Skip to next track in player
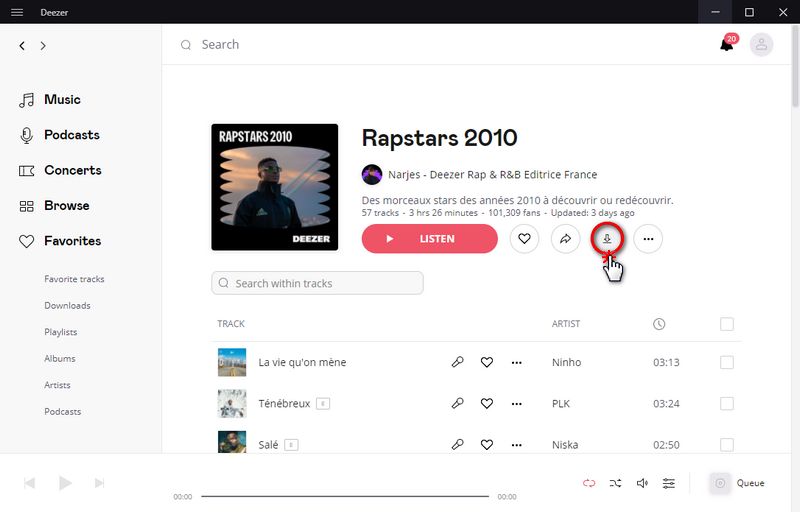The height and width of the screenshot is (512, 800). point(99,483)
